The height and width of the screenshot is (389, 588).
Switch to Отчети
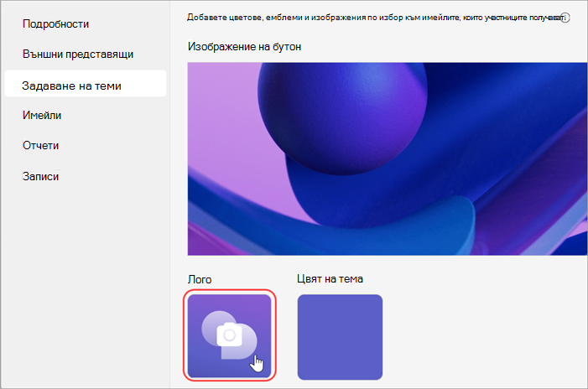[40, 145]
